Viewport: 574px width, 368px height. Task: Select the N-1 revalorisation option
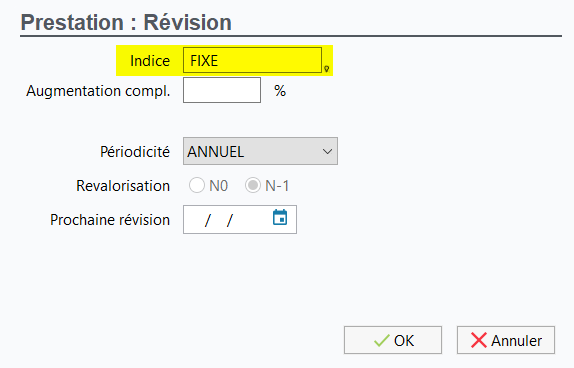253,185
